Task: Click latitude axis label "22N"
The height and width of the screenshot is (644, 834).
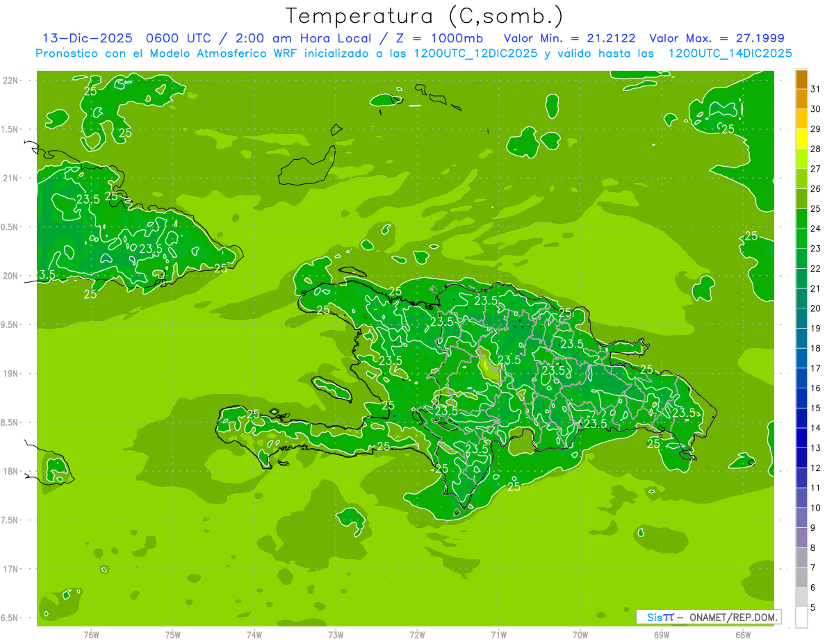Action: [x=10, y=81]
